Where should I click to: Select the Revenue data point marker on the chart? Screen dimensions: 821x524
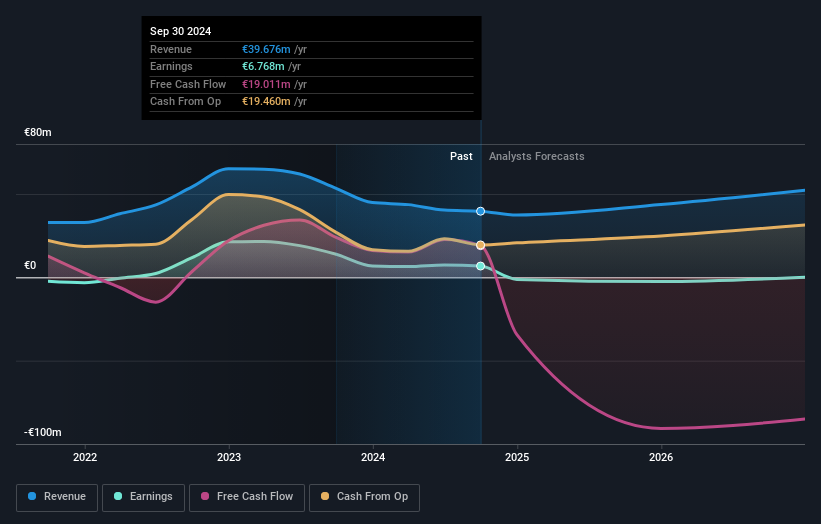481,211
